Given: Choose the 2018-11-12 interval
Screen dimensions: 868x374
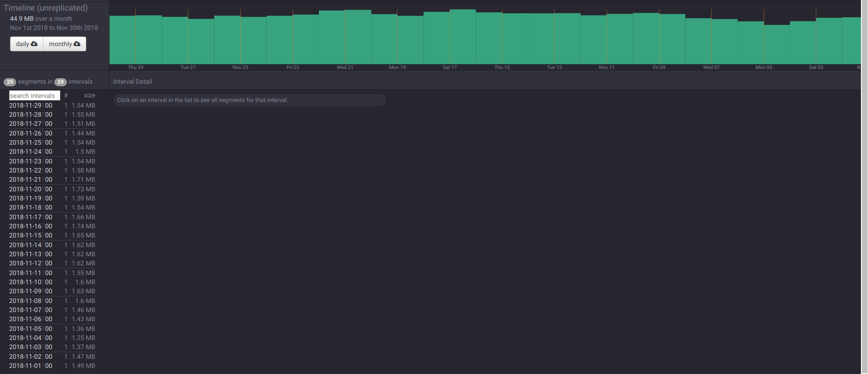Looking at the screenshot, I should (52, 263).
